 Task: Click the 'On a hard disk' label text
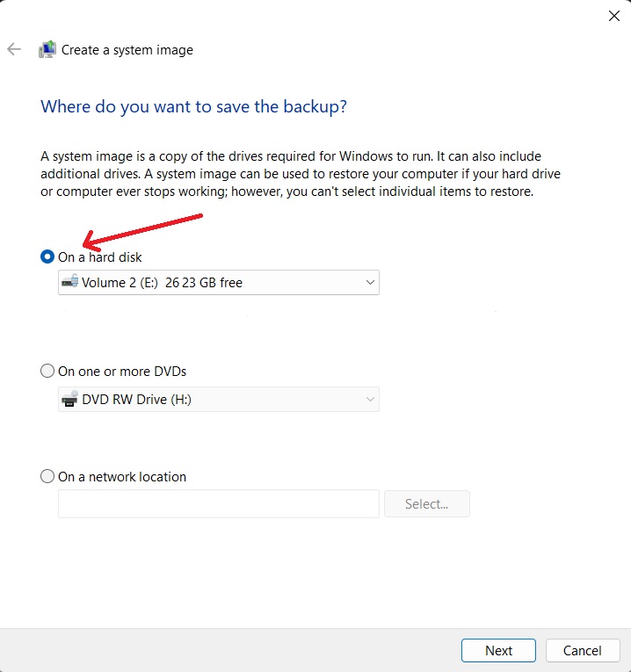100,257
